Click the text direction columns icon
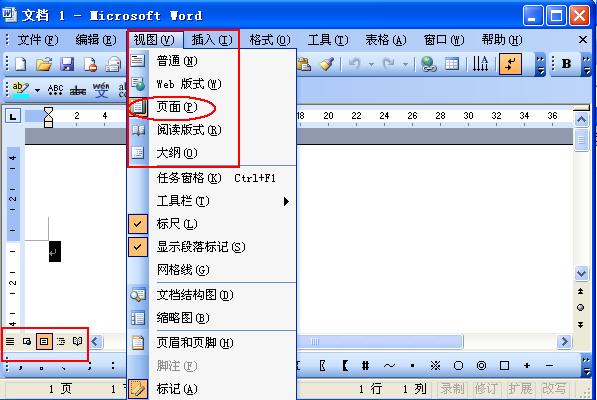Viewport: 597px width, 400px height. coord(480,64)
